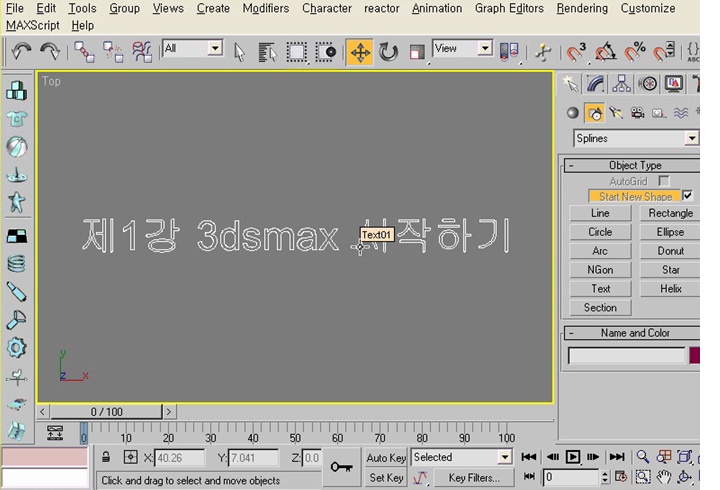Open the Motion command panel tab
The height and width of the screenshot is (490, 720).
click(648, 84)
